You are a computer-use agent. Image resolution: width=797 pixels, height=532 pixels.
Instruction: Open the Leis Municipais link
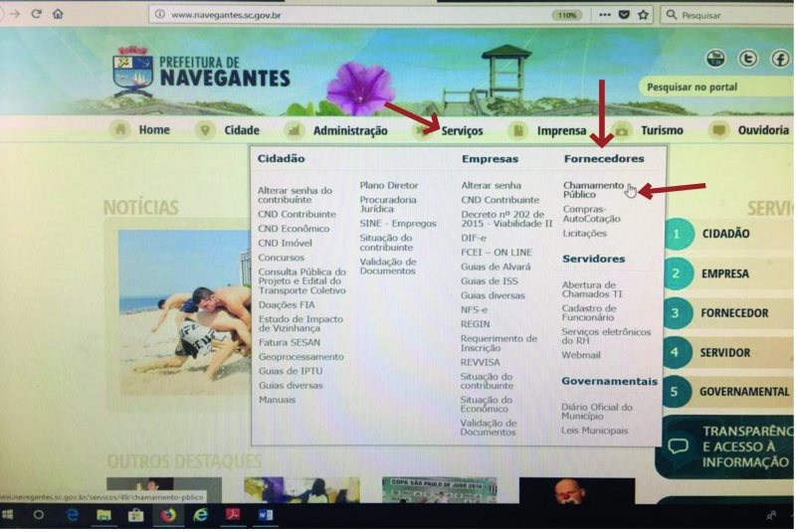click(595, 431)
